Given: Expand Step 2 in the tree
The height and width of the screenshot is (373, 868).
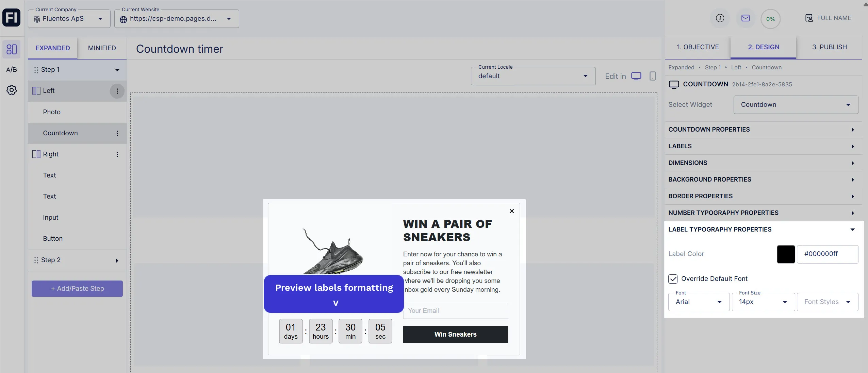Looking at the screenshot, I should pyautogui.click(x=117, y=260).
